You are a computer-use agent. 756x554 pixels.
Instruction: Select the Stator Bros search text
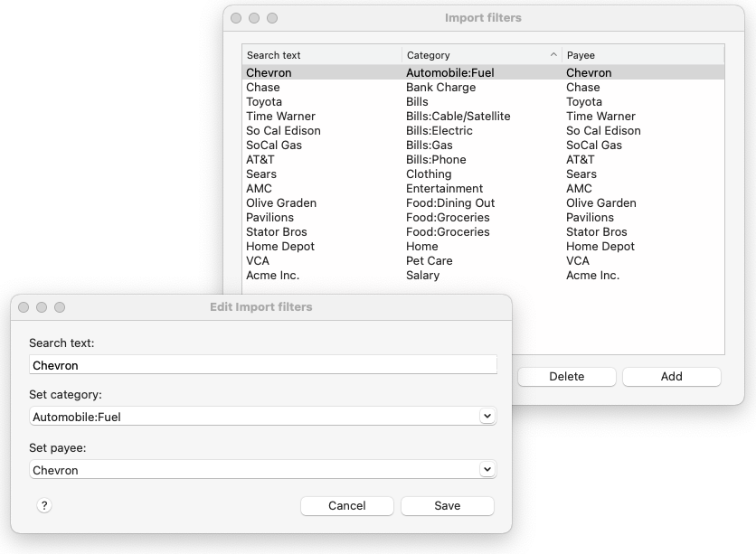pos(277,231)
